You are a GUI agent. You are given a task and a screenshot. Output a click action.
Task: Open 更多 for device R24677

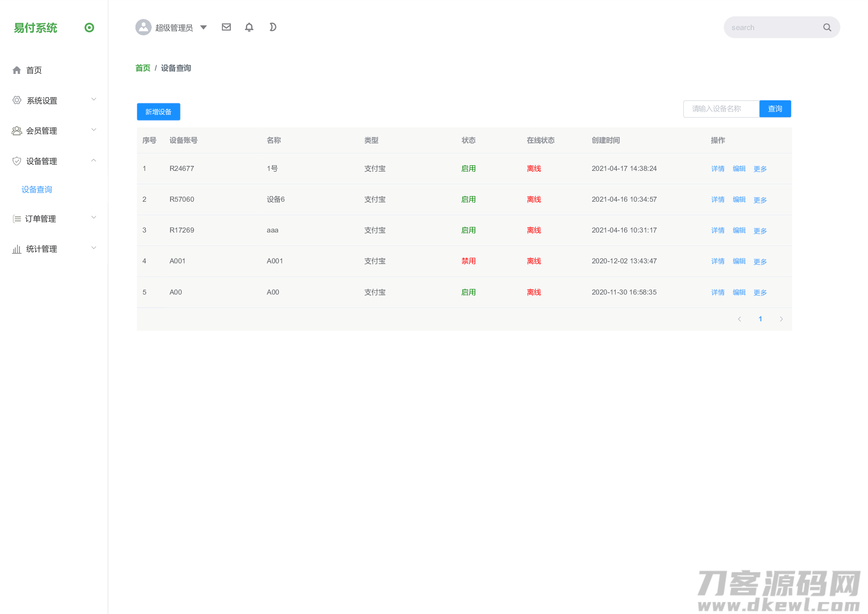(760, 169)
